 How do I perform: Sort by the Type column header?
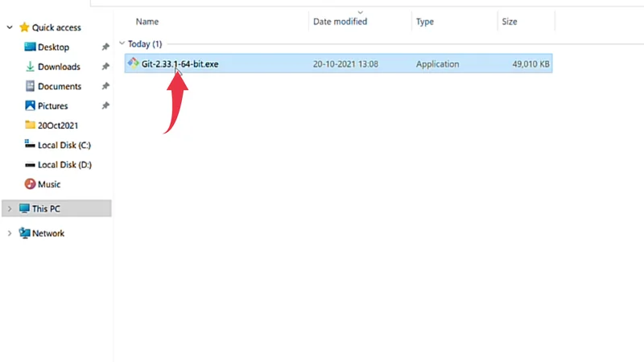(425, 22)
